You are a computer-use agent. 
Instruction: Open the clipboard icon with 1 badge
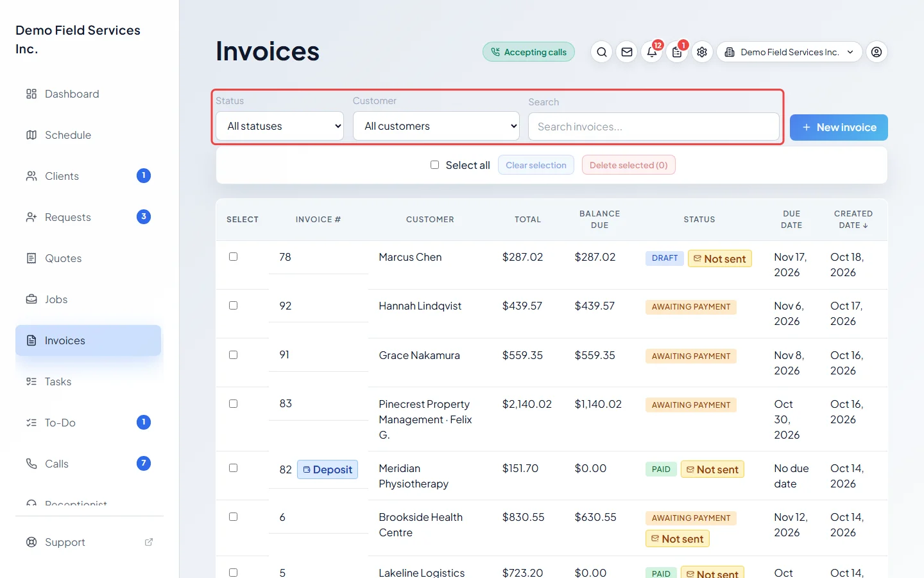pyautogui.click(x=677, y=52)
